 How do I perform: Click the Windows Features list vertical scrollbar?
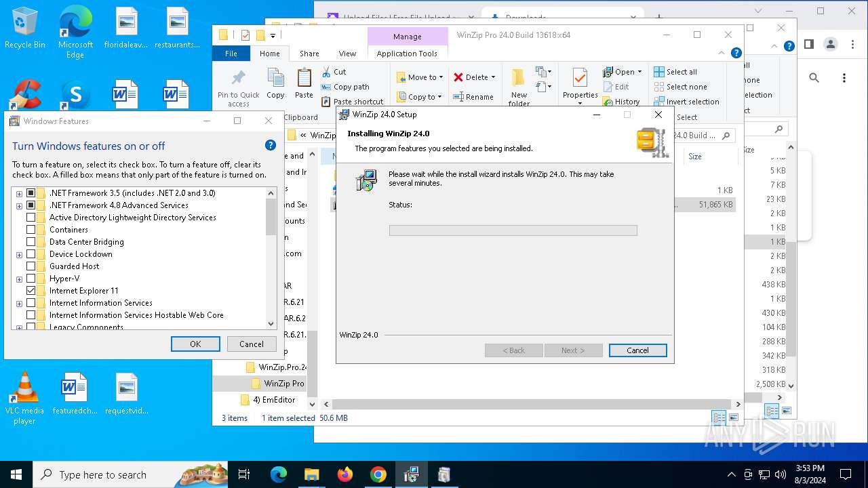[x=271, y=258]
